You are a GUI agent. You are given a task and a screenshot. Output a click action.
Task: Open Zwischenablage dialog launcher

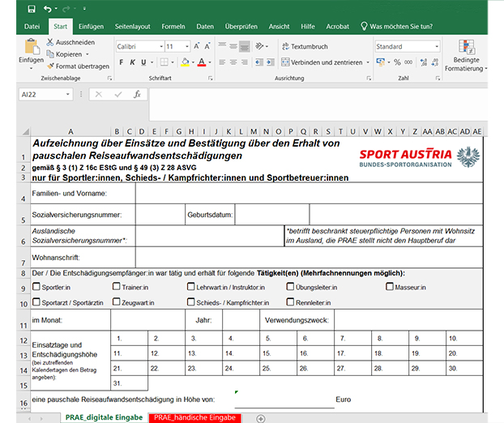(x=109, y=78)
